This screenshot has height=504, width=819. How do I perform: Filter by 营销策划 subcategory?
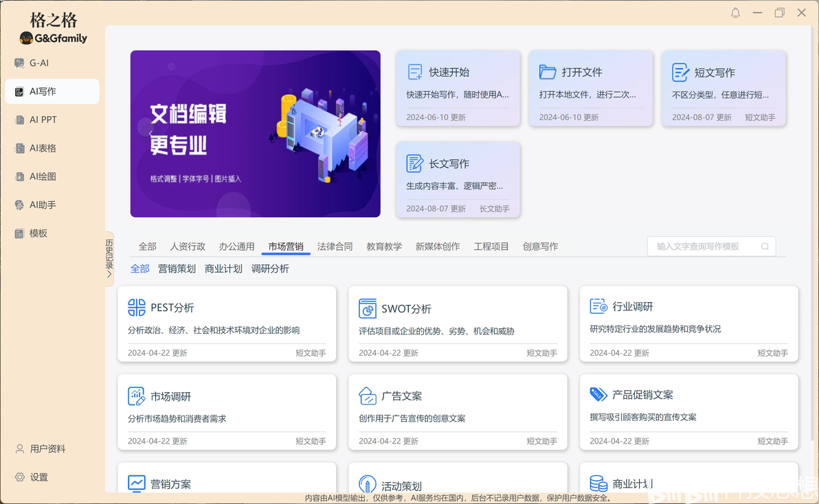tap(177, 268)
